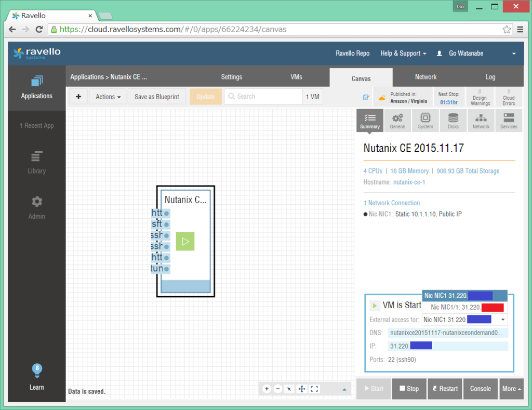The width and height of the screenshot is (532, 410).
Task: Open the Admin gear section
Action: (x=37, y=207)
